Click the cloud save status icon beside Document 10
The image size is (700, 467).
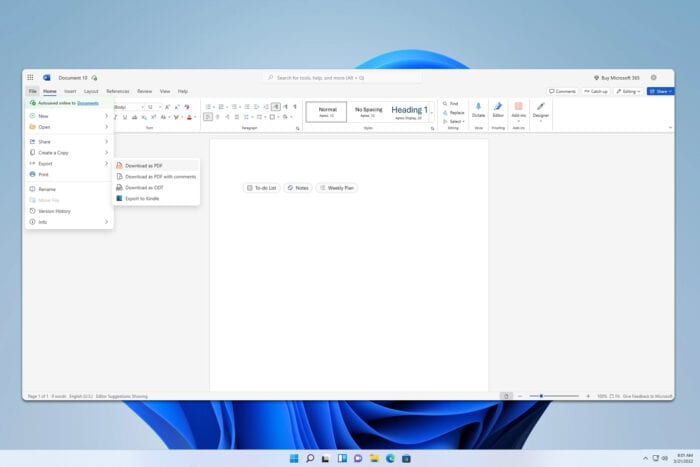pyautogui.click(x=94, y=78)
